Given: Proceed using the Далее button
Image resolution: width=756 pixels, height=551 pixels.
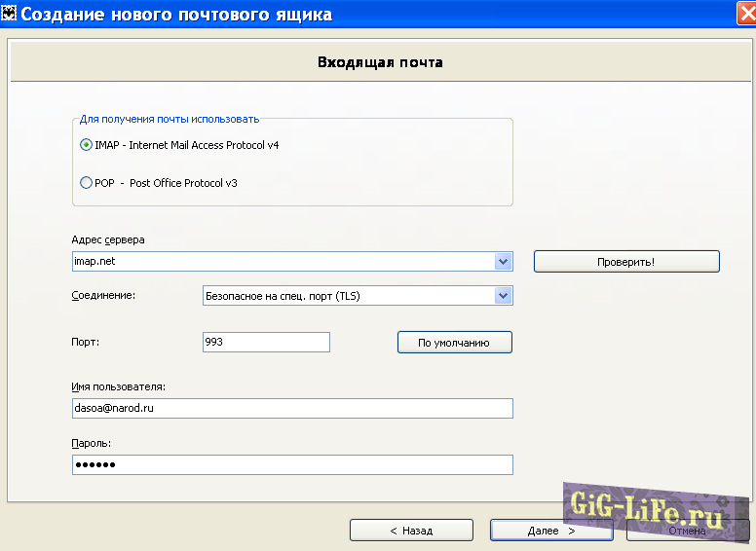Looking at the screenshot, I should click(551, 531).
